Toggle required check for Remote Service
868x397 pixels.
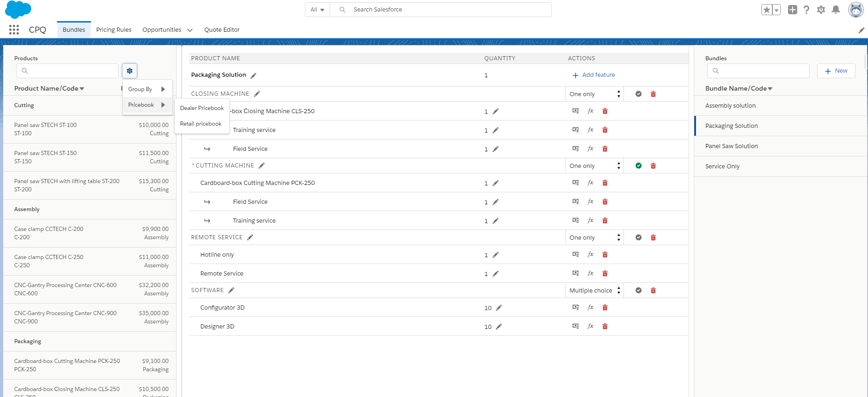pyautogui.click(x=639, y=237)
